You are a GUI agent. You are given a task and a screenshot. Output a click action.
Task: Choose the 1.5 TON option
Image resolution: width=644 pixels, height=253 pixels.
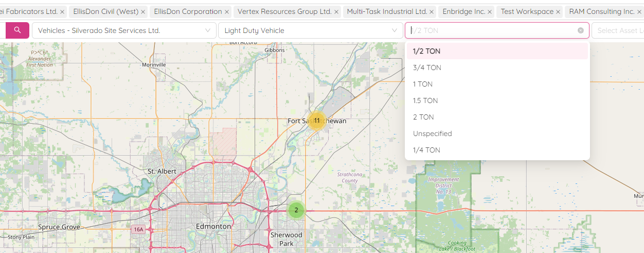pos(497,100)
